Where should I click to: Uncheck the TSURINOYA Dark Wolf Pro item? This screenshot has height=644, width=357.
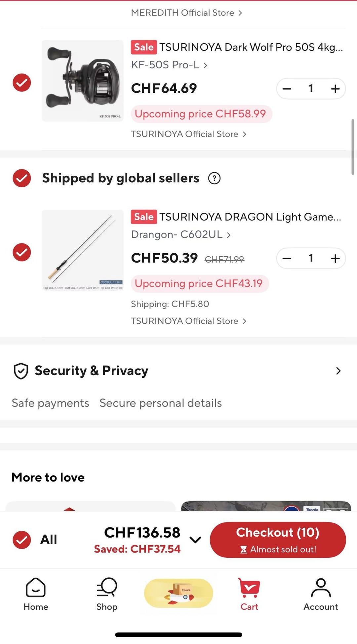[x=22, y=83]
